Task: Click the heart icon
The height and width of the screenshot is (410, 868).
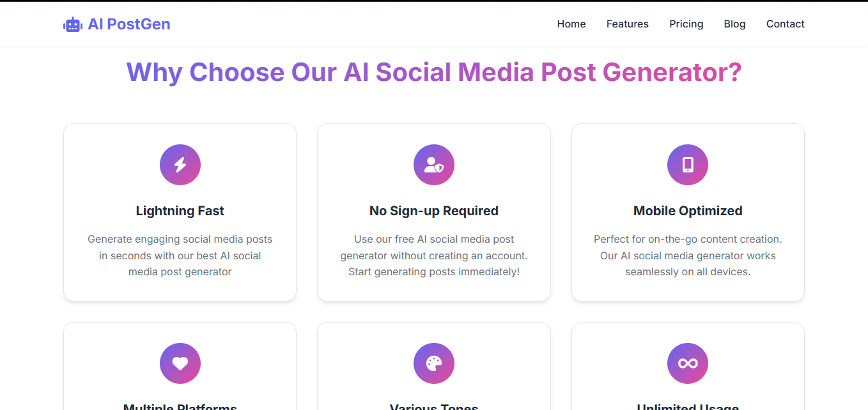Action: coord(180,363)
